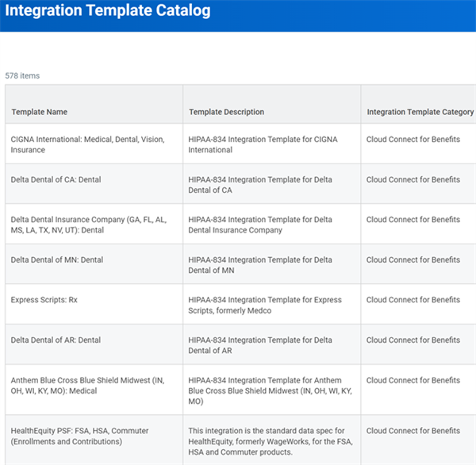Click Cloud Connect for Benefits in Delta Dental of CA row
The height and width of the screenshot is (465, 476).
413,179
